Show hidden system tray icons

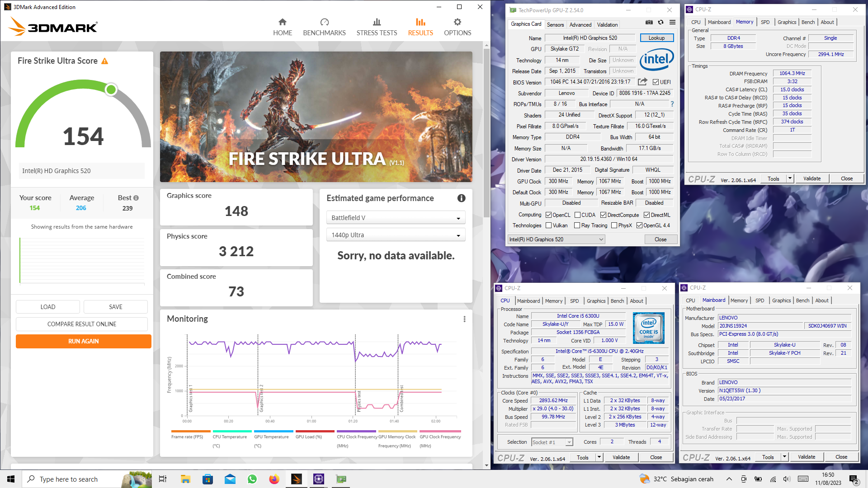tap(729, 479)
